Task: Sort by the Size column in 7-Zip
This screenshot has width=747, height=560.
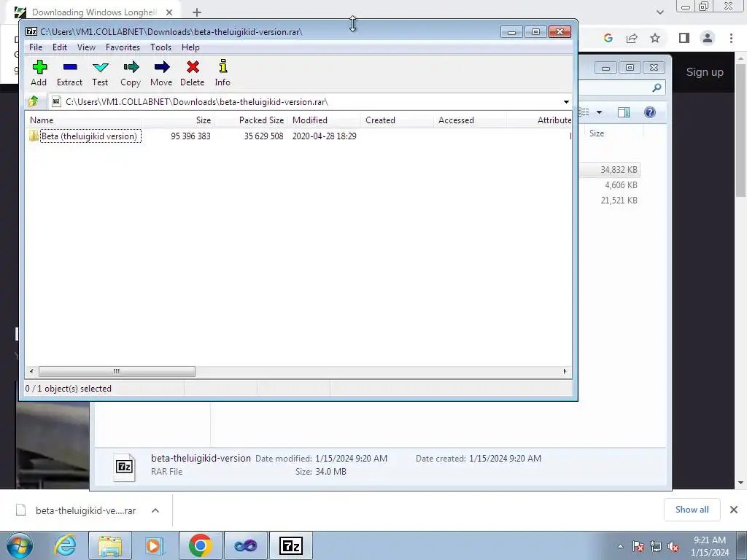Action: click(x=178, y=120)
